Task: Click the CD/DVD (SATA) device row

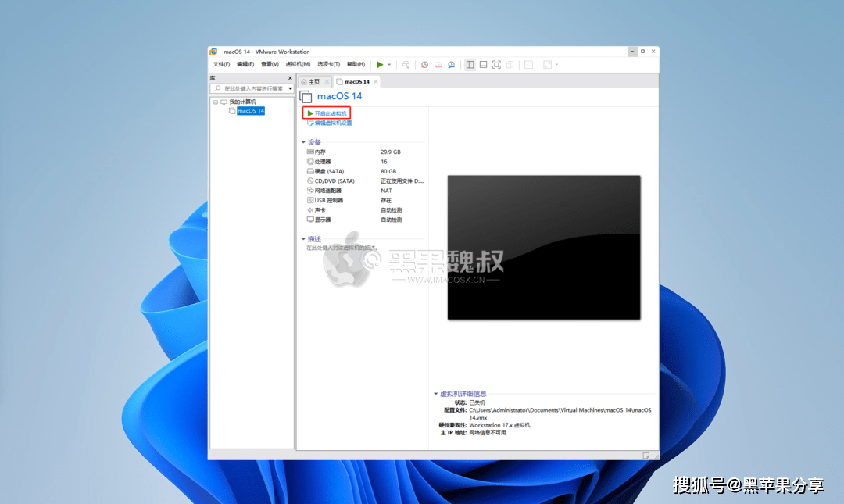Action: click(x=364, y=181)
